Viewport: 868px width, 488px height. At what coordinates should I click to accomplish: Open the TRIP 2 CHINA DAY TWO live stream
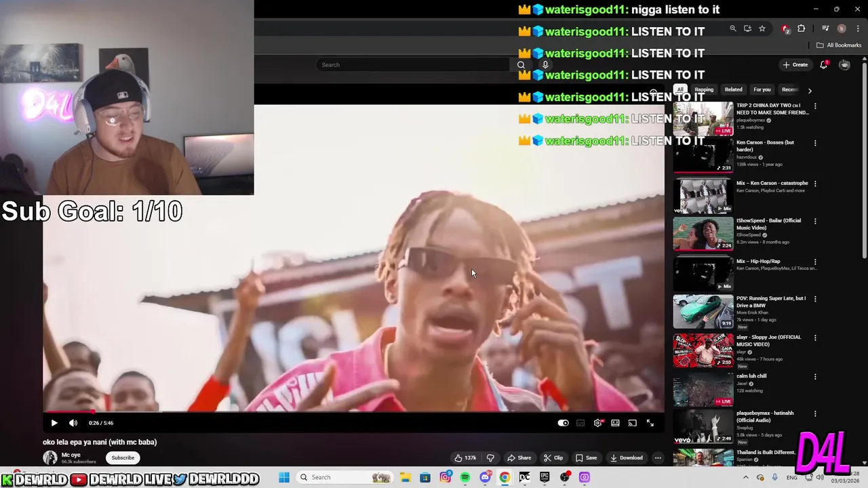click(x=703, y=119)
